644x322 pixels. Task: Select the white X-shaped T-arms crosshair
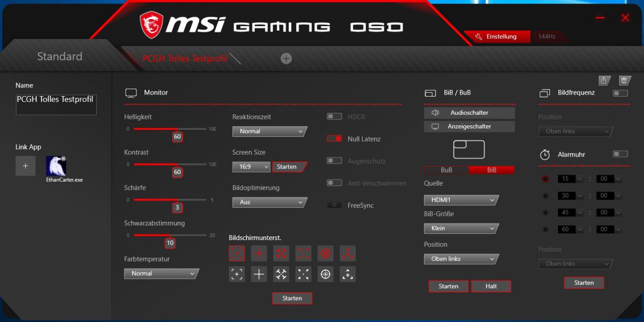(281, 274)
